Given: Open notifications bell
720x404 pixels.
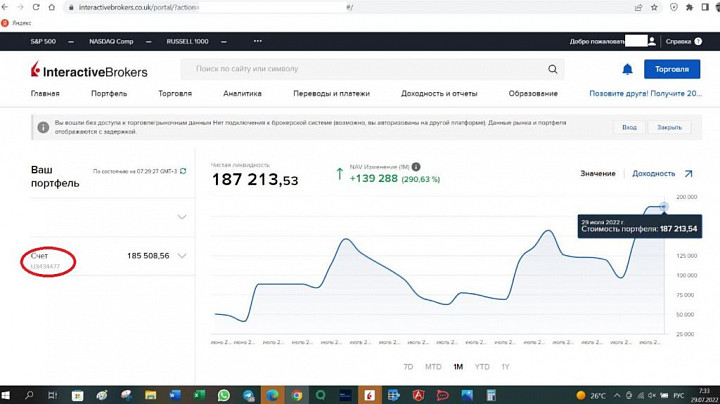Looking at the screenshot, I should (627, 69).
